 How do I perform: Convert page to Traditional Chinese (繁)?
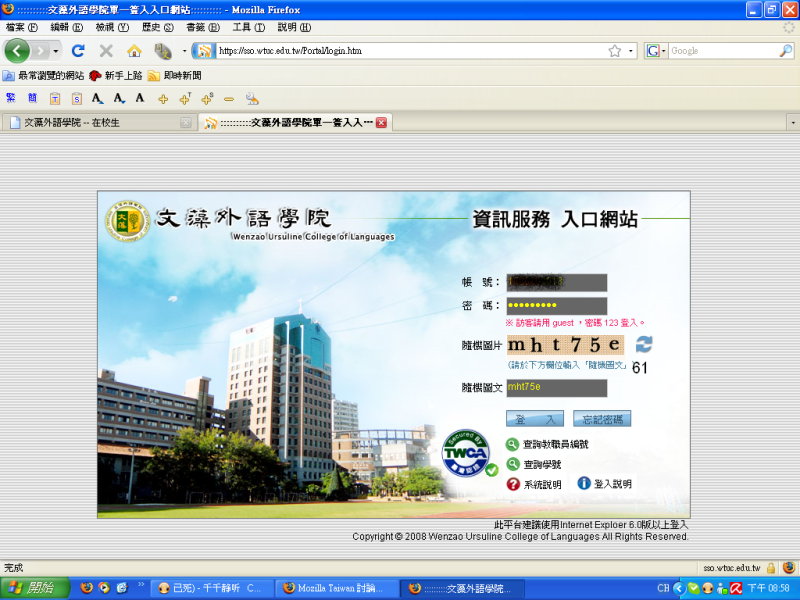pos(11,98)
